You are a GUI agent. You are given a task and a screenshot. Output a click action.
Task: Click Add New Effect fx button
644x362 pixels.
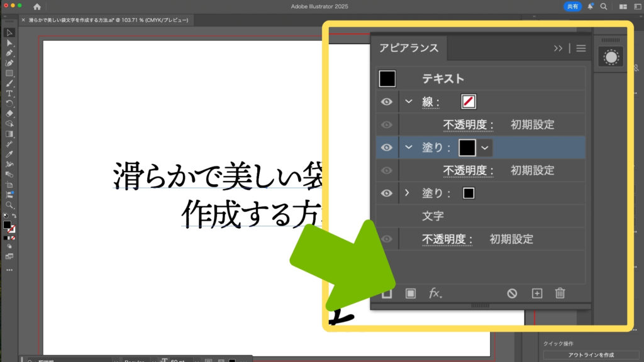coord(435,293)
